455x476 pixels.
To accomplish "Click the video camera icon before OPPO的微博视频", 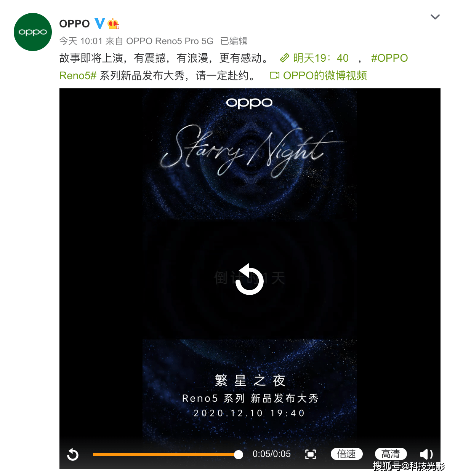I will click(274, 75).
